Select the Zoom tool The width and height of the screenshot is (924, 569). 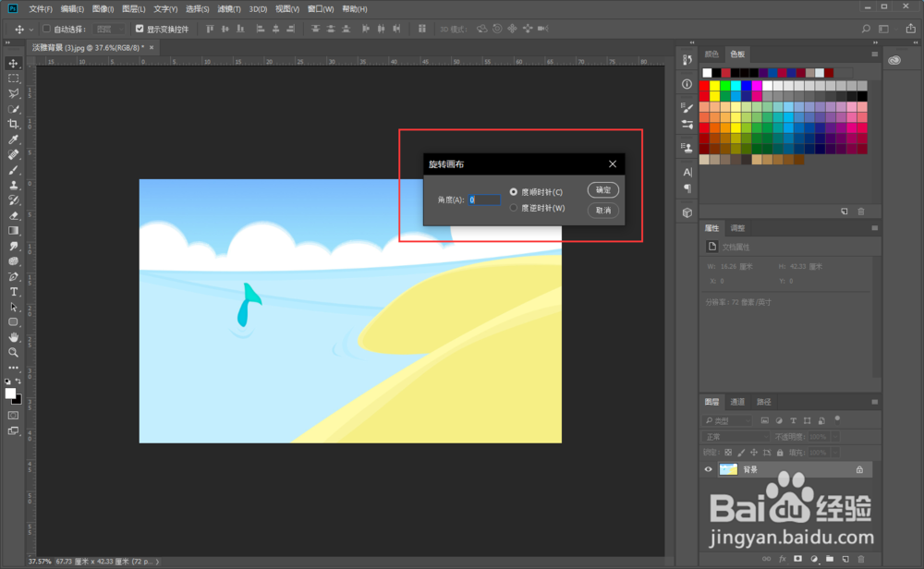[x=13, y=353]
